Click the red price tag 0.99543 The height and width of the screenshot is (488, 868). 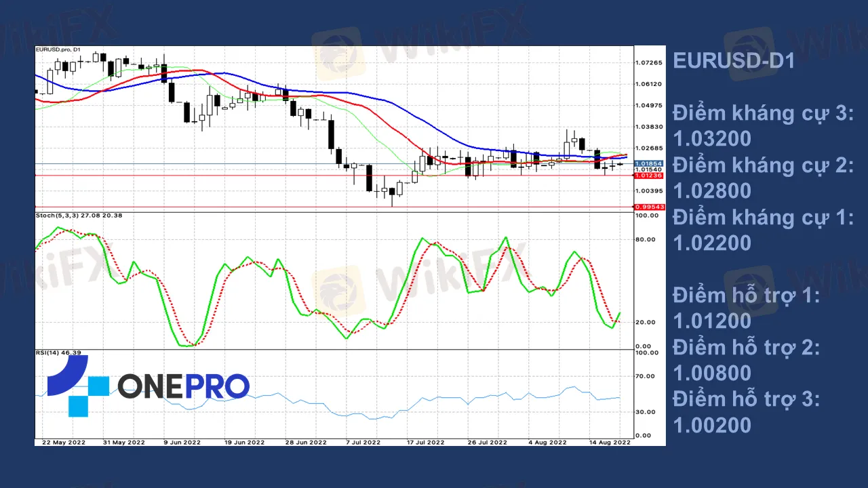(x=648, y=207)
